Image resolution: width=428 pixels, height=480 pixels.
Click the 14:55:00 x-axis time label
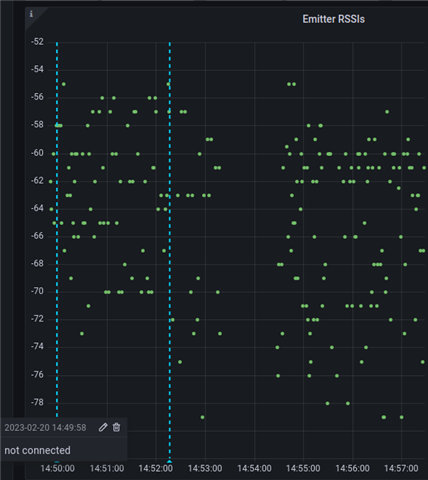point(303,468)
